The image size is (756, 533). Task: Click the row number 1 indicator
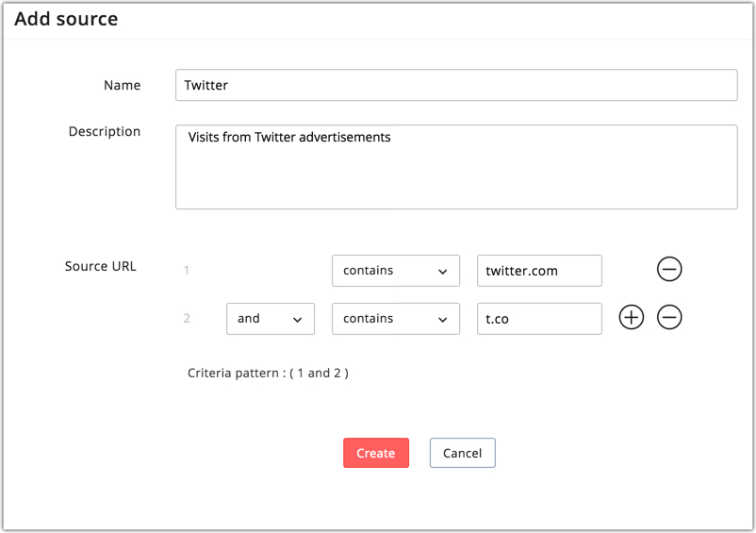[187, 271]
